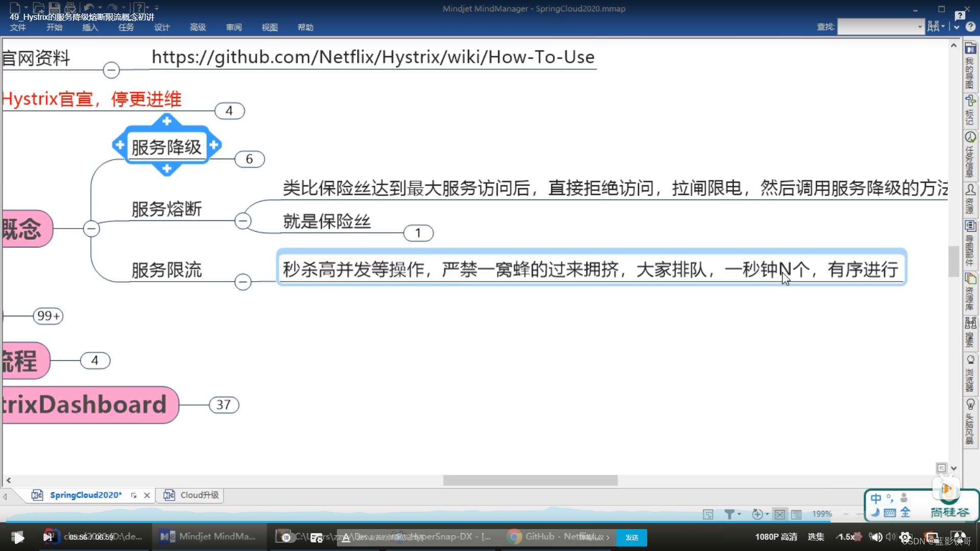980x551 pixels.
Task: Click the horizontal scrollbar thumb
Action: coord(530,480)
